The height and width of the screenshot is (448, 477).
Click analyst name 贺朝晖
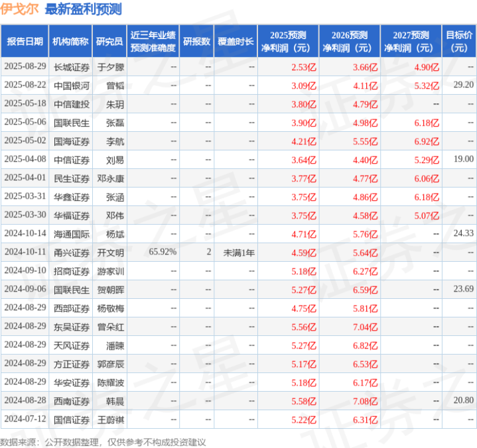click(111, 290)
